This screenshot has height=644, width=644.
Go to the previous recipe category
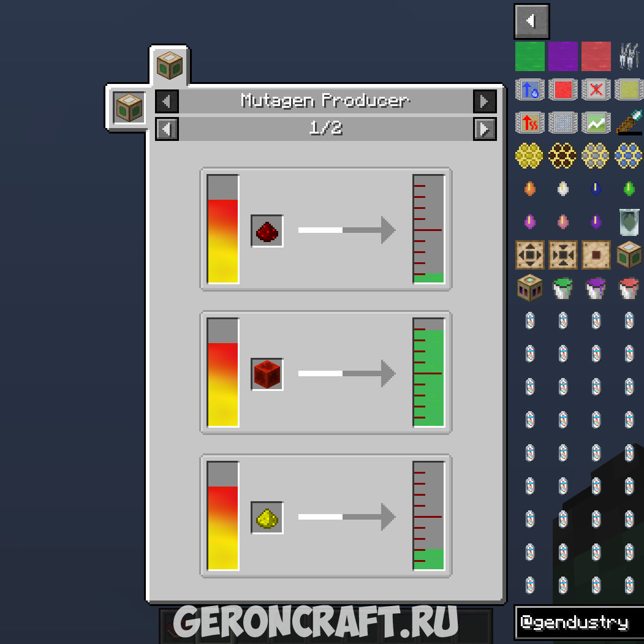point(167,101)
